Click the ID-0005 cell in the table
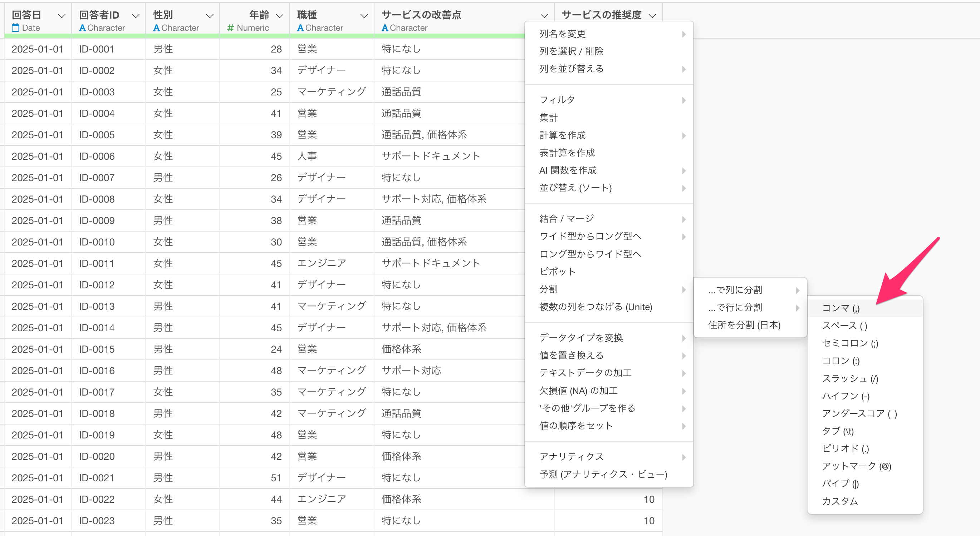The height and width of the screenshot is (536, 980). point(97,135)
